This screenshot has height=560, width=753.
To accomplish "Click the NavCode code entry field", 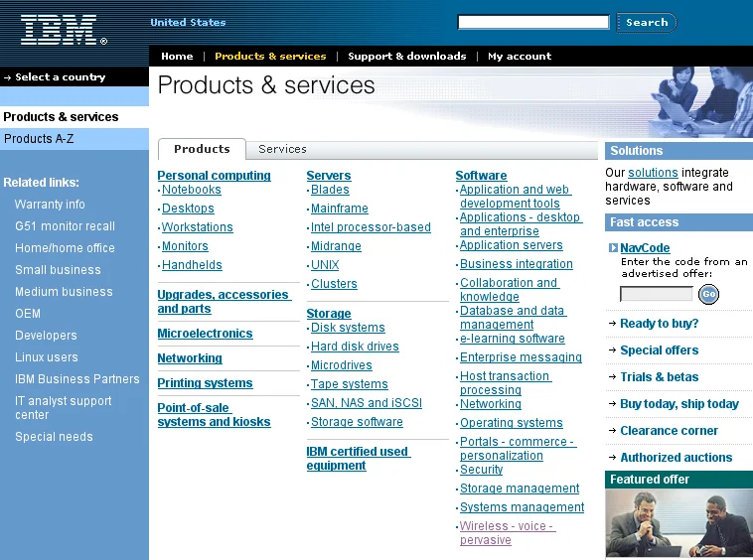I will click(x=656, y=294).
